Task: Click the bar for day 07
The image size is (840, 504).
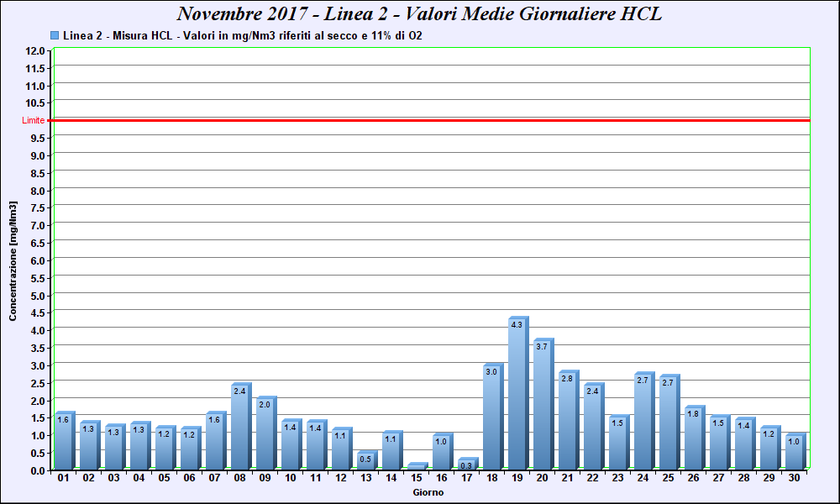Action: click(x=216, y=440)
